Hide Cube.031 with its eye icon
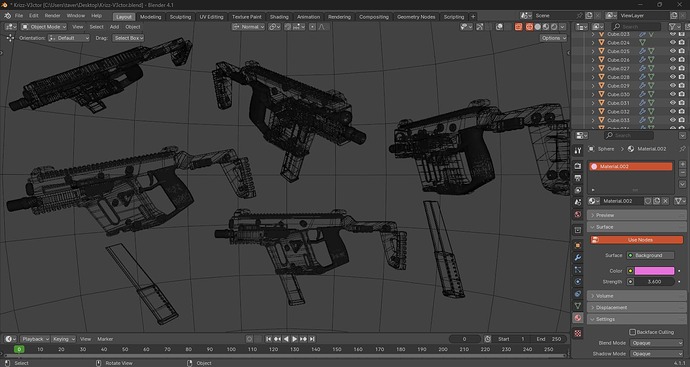The width and height of the screenshot is (690, 367). (x=672, y=103)
